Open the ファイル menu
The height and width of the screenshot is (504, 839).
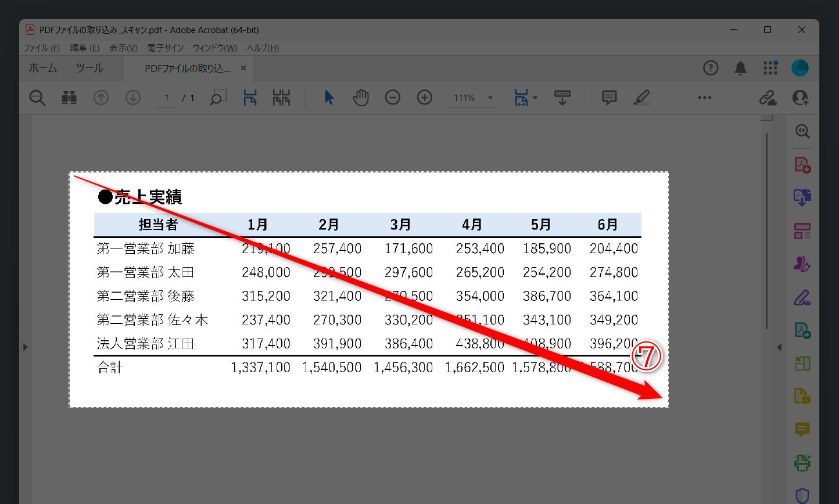(x=42, y=48)
